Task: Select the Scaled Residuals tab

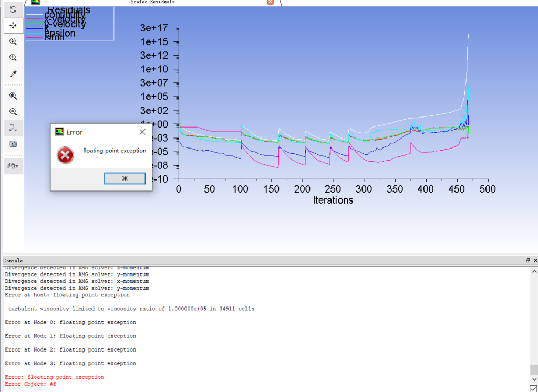Action: (x=153, y=2)
